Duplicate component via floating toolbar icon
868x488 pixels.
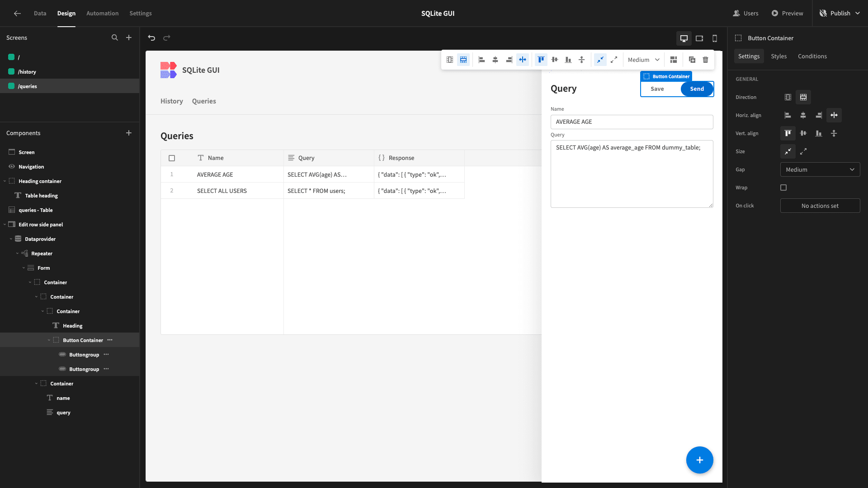coord(692,60)
